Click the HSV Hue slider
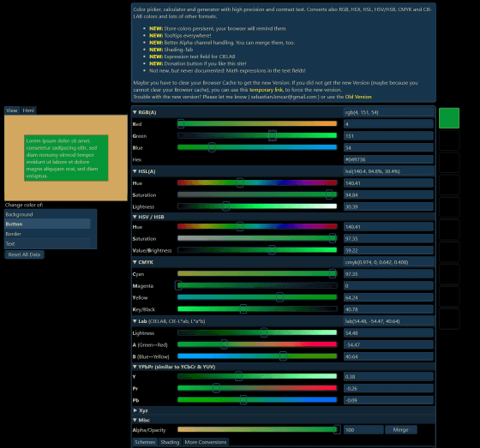Viewport: 480px width, 448px height. 257,227
